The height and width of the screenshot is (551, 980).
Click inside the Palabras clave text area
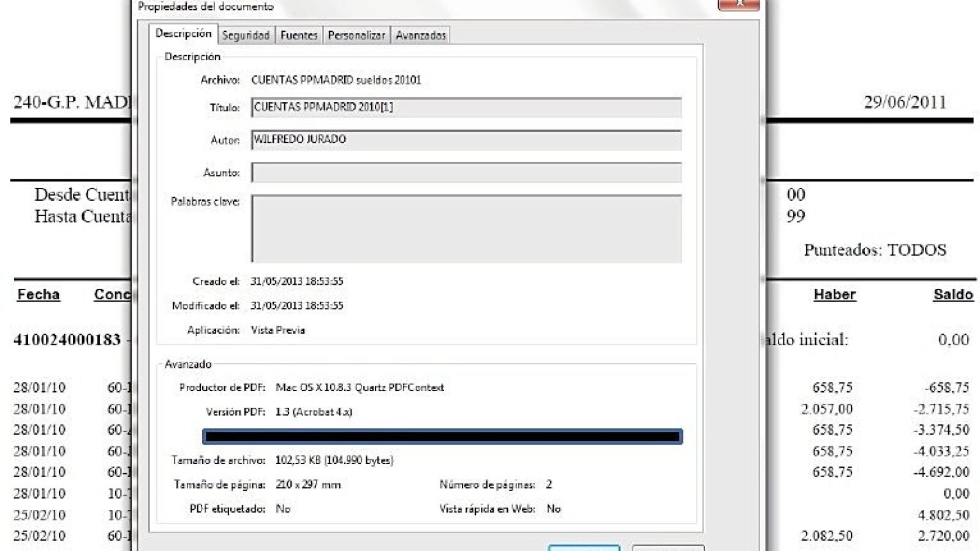coord(466,228)
